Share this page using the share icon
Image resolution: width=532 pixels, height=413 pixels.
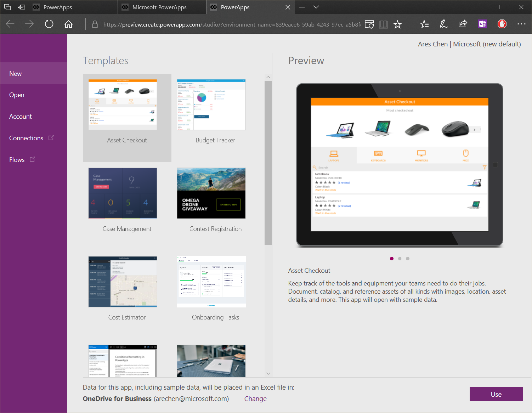[463, 24]
